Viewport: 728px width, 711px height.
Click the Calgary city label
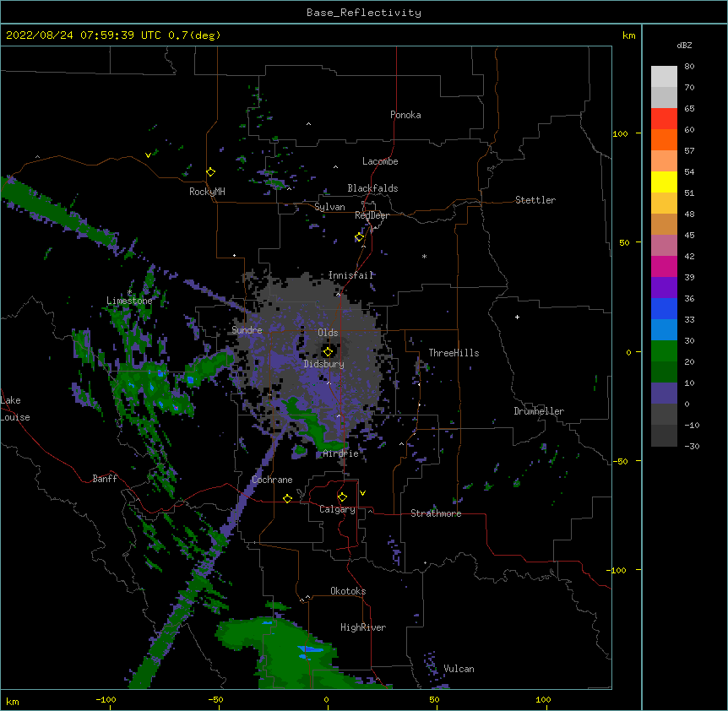coord(337,509)
